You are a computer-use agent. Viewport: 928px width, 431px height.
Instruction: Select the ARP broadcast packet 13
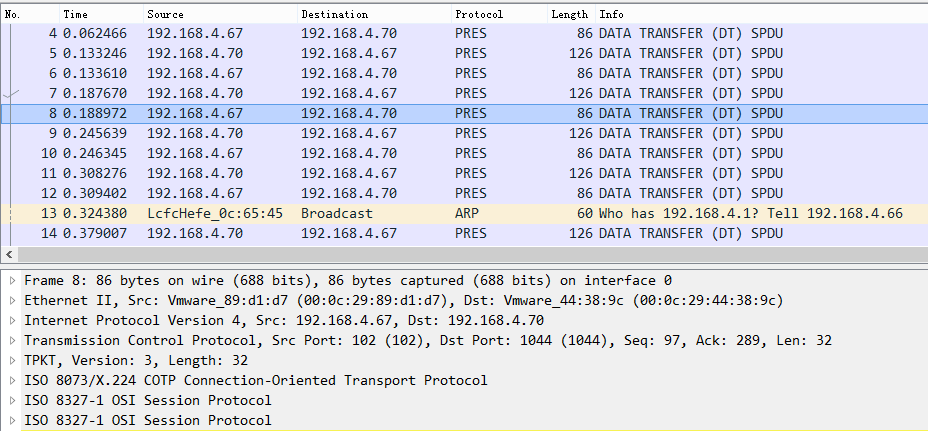tap(400, 213)
